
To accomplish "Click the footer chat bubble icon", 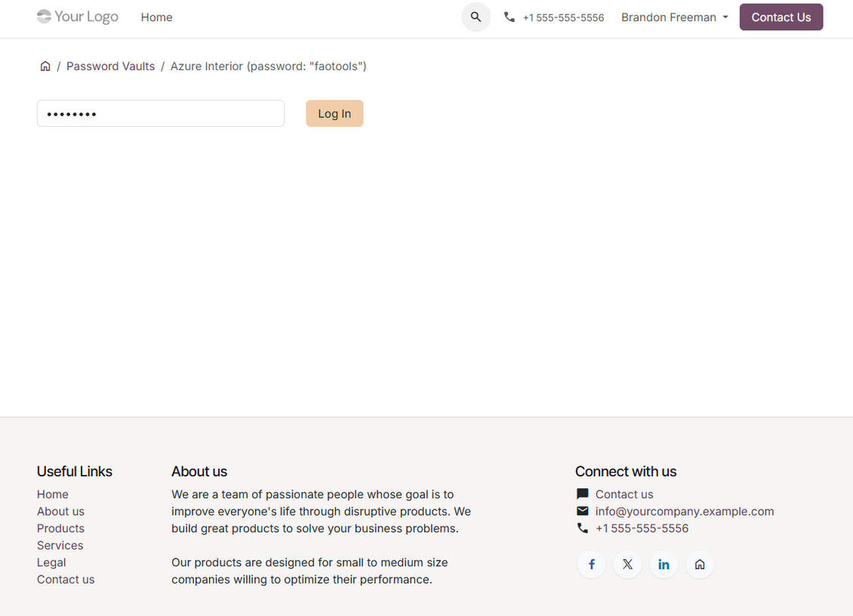I will (x=582, y=494).
